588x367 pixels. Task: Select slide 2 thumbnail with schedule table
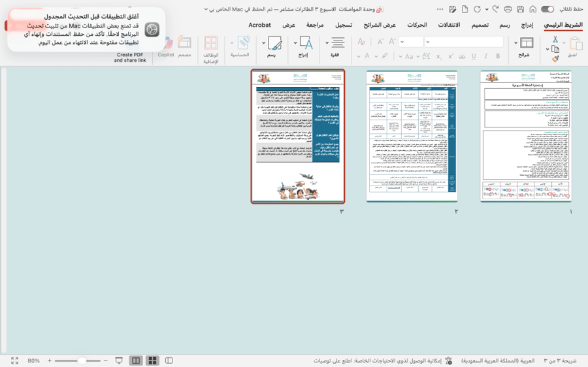point(412,136)
